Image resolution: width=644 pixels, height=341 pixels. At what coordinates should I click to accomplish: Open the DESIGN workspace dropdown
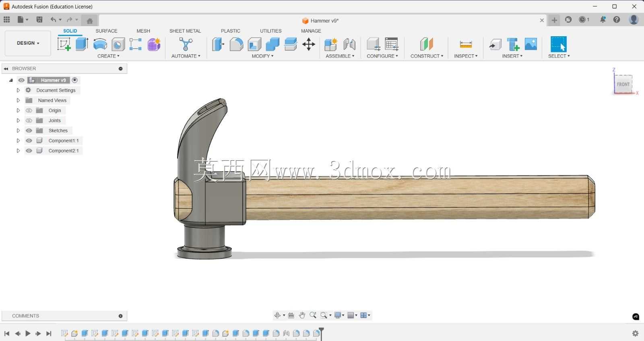(28, 43)
